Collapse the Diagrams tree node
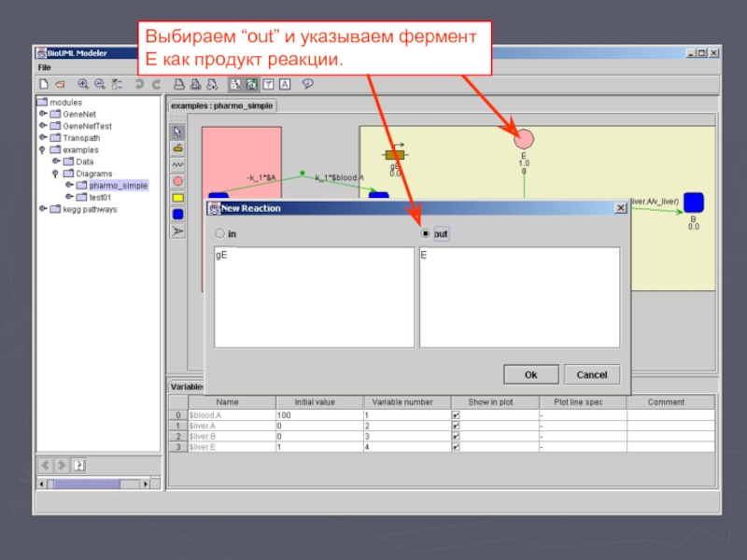Image resolution: width=747 pixels, height=560 pixels. [56, 174]
